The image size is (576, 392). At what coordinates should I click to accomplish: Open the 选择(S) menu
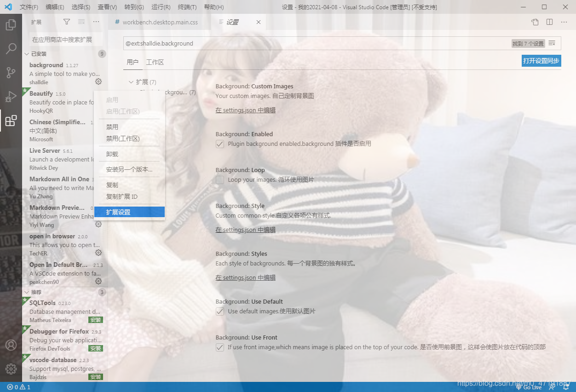(x=81, y=7)
